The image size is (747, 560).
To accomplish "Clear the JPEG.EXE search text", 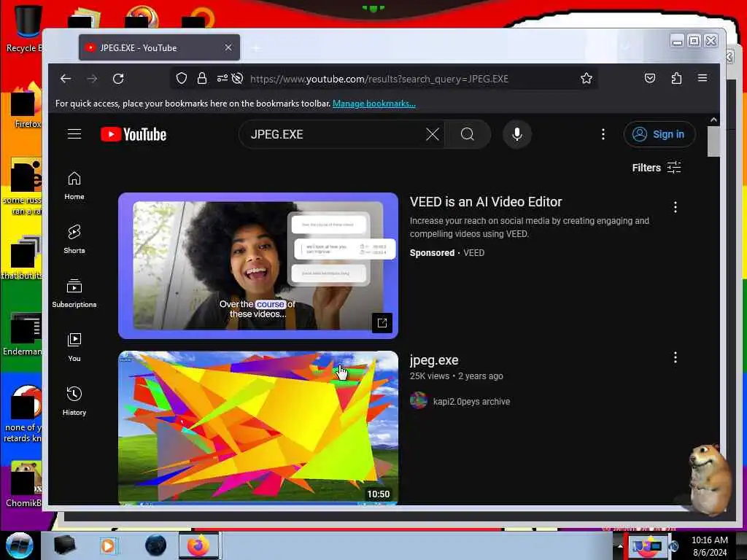I will pyautogui.click(x=433, y=134).
